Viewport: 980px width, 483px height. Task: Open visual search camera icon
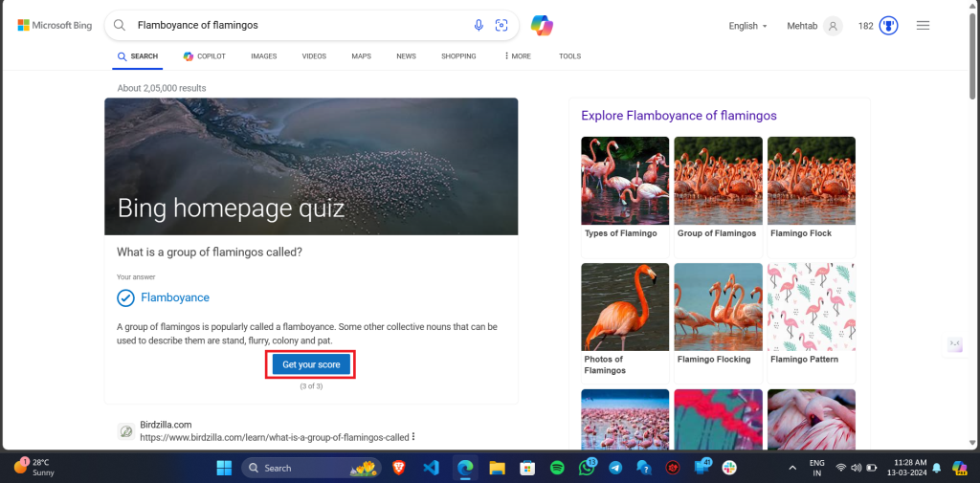pos(501,25)
